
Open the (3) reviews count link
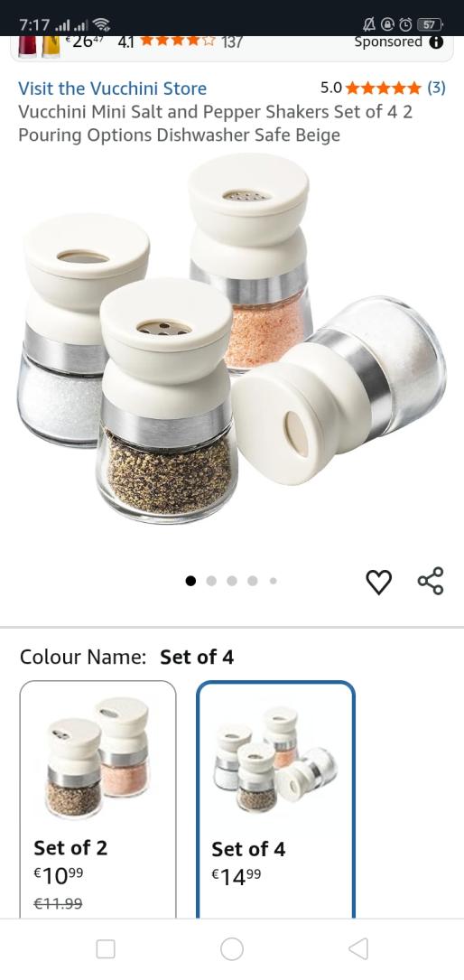click(x=436, y=89)
